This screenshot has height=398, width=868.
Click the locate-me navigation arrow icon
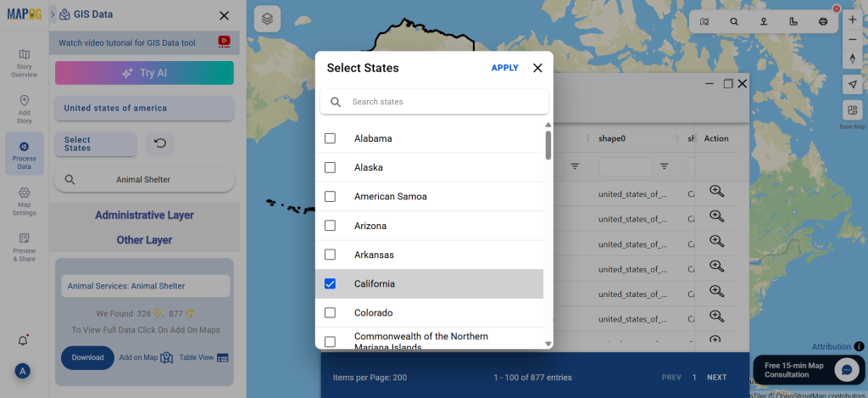(x=853, y=84)
